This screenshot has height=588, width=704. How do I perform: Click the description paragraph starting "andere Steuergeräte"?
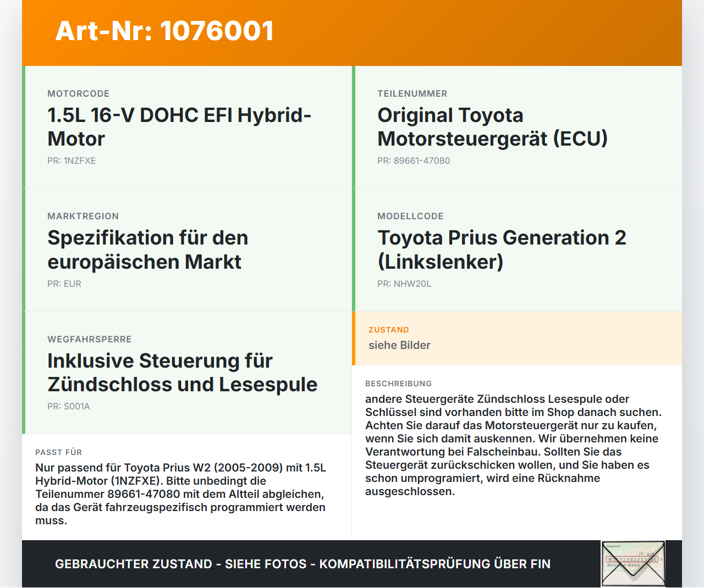click(514, 445)
